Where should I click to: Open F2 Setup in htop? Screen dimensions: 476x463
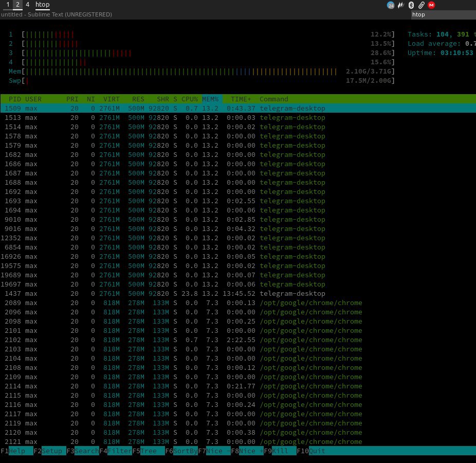50,451
